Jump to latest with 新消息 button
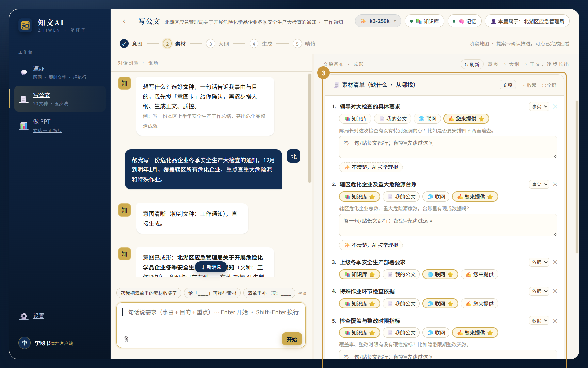This screenshot has width=588, height=368. pyautogui.click(x=211, y=267)
